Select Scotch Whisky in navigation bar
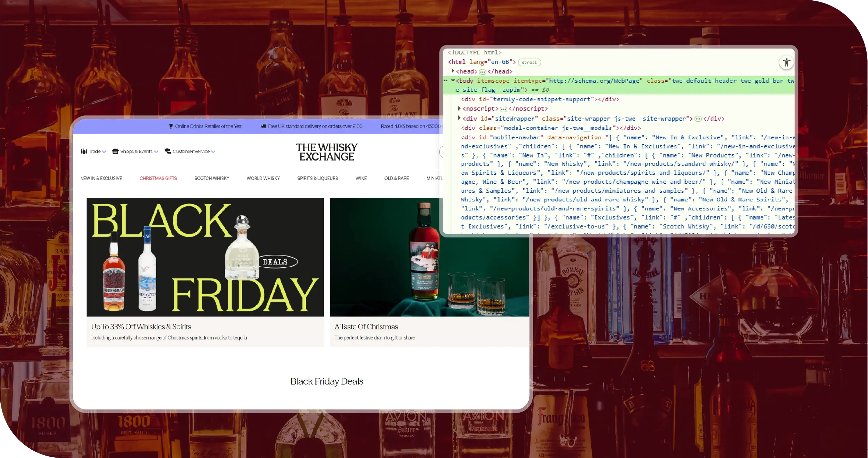Image resolution: width=868 pixels, height=458 pixels. pyautogui.click(x=212, y=178)
